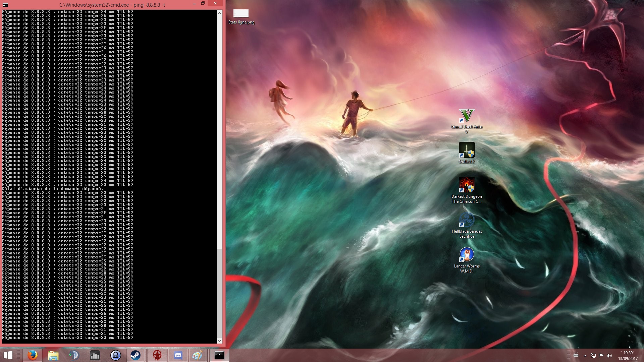Select the Lancer Worms W.M.D. shortcut
Image resolution: width=644 pixels, height=362 pixels.
pyautogui.click(x=467, y=255)
